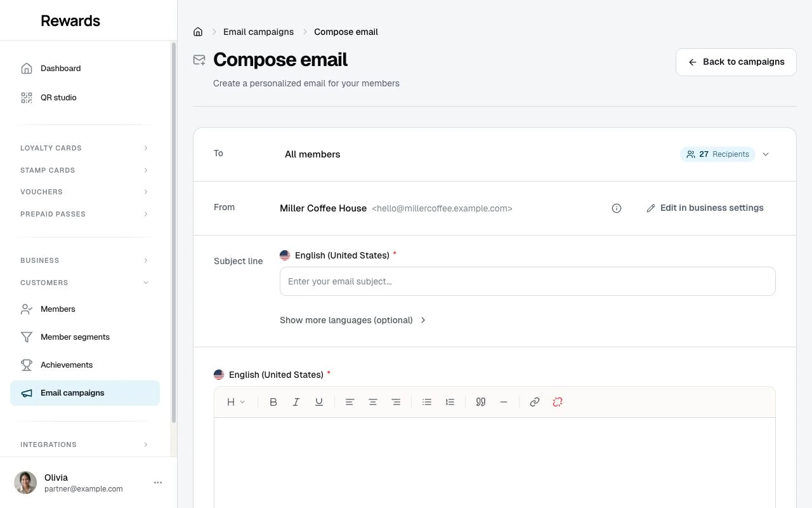
Task: Align text right in the editor
Action: point(396,402)
